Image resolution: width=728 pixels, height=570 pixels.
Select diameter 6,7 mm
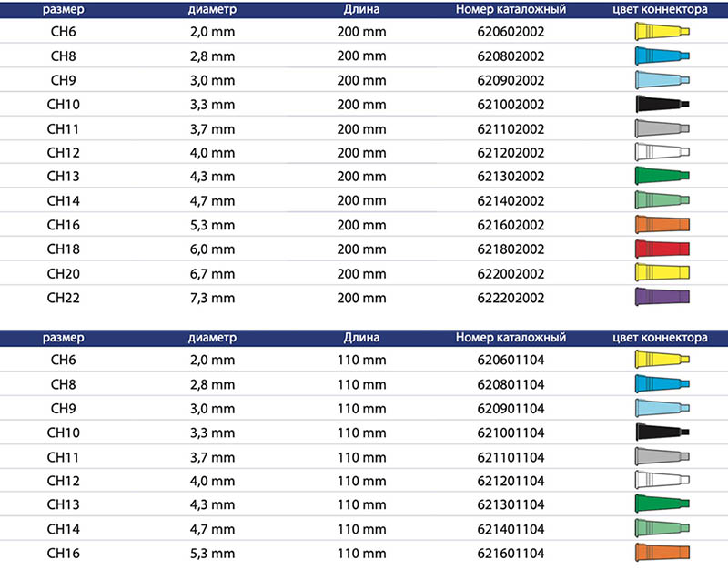point(212,274)
